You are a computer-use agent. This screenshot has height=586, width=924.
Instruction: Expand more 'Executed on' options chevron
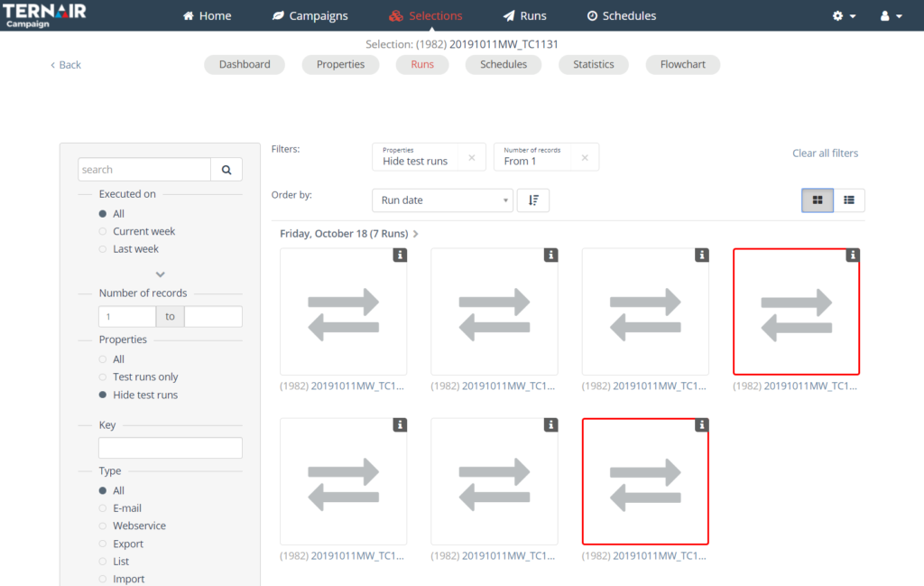(x=161, y=274)
